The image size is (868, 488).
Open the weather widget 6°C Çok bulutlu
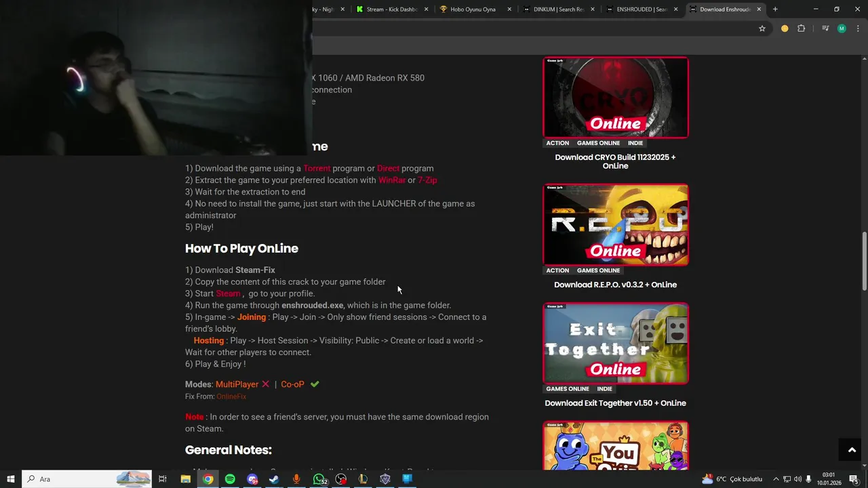click(732, 479)
